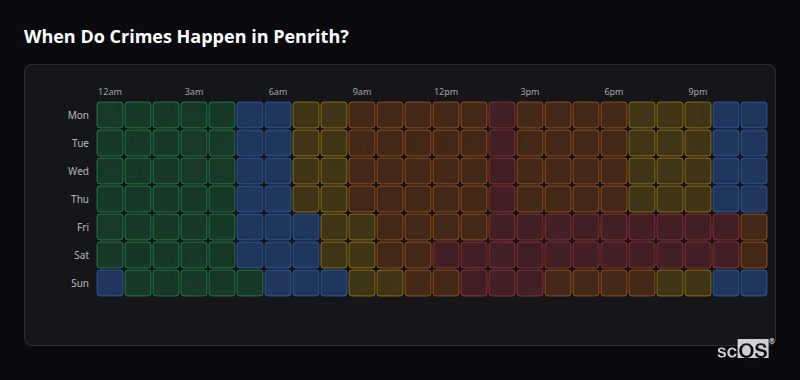This screenshot has height=380, width=800.
Task: Select the Monday 12am heatmap cell
Action: click(110, 115)
